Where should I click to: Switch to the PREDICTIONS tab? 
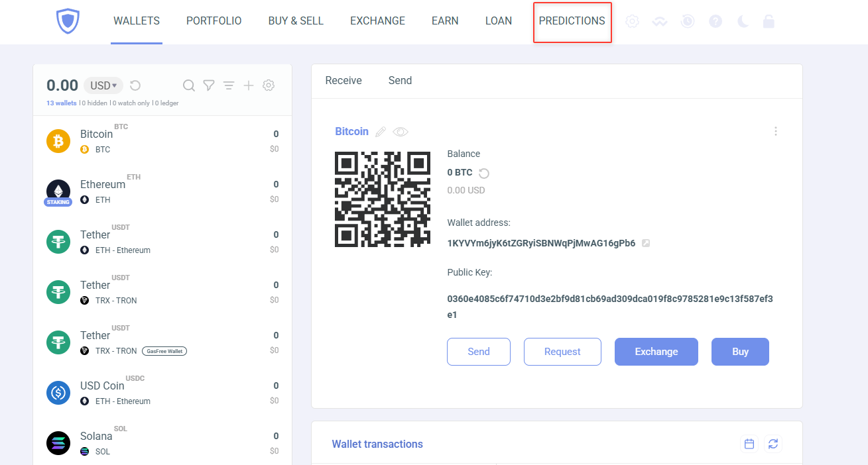click(x=572, y=21)
